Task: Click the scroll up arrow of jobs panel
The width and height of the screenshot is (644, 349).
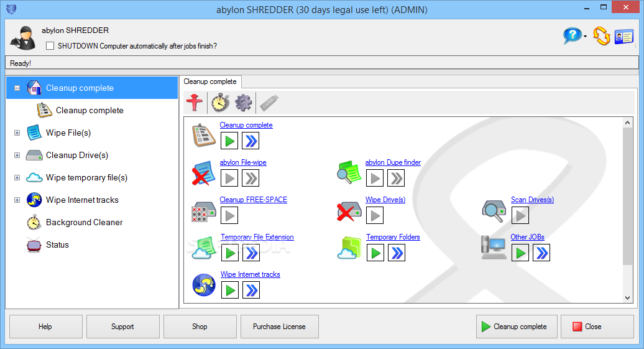Action: (x=627, y=123)
